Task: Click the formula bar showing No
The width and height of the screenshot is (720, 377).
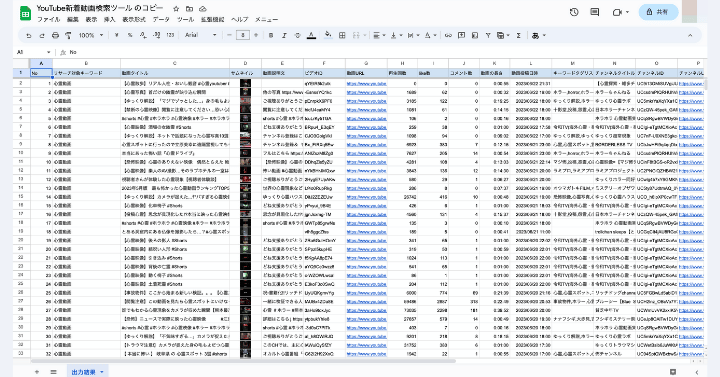Action: pos(386,52)
